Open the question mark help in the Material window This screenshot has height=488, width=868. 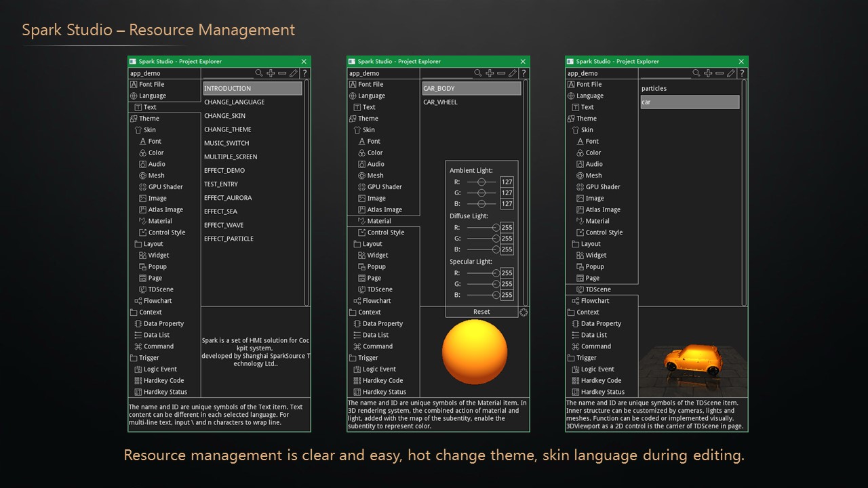[524, 73]
